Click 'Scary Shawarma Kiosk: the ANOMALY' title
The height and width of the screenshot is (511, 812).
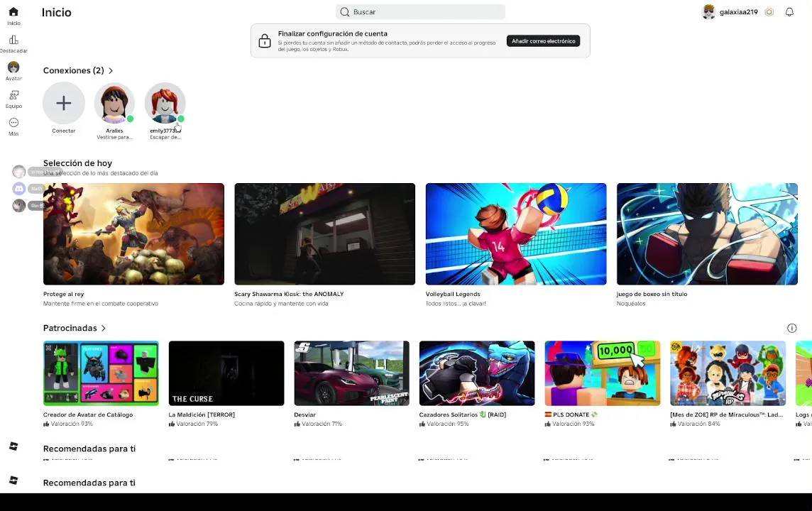[289, 294]
